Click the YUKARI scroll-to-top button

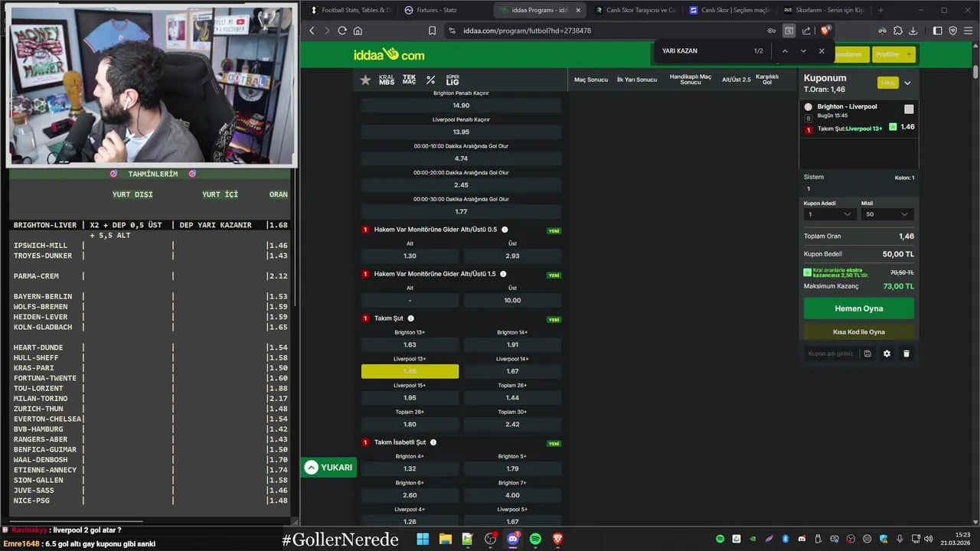[x=328, y=468]
